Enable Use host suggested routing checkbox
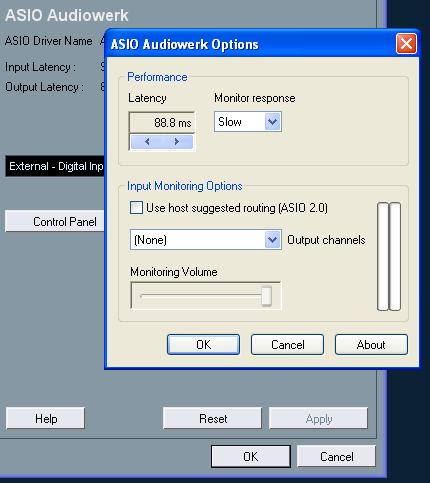430x483 pixels. click(136, 208)
